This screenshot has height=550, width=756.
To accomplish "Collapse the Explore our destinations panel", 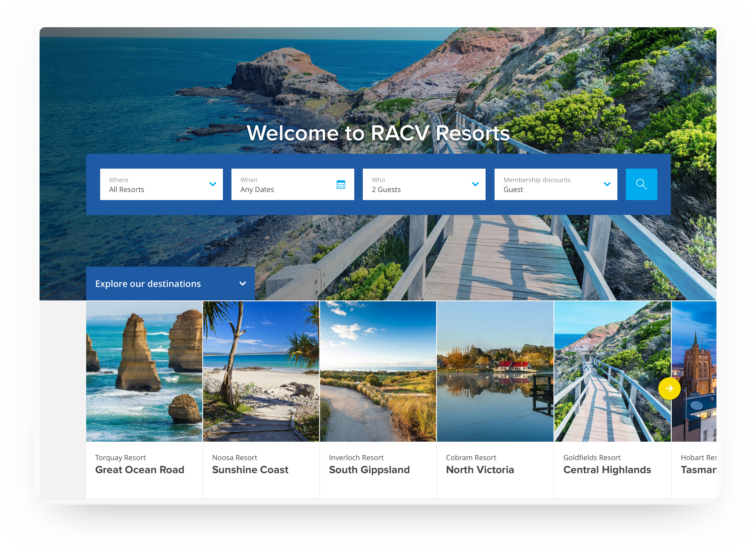I will [x=170, y=284].
